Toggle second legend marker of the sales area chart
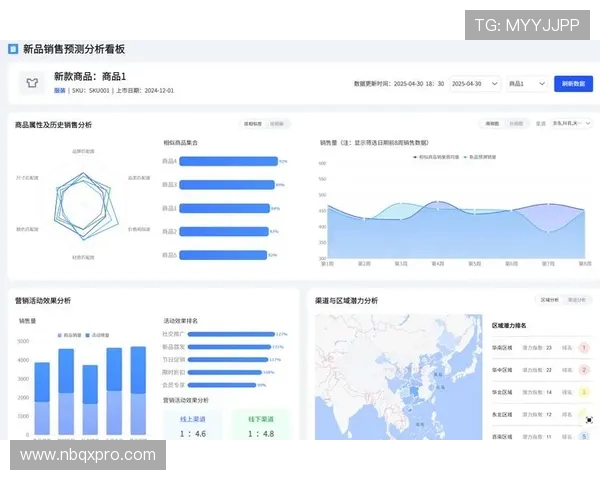Viewport: 600px width, 480px height. point(465,157)
